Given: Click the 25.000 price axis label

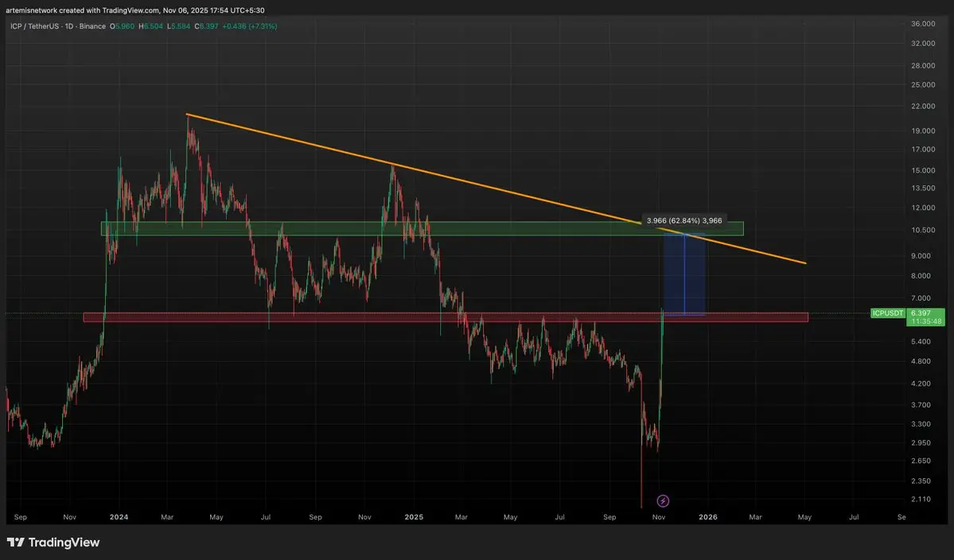Looking at the screenshot, I should point(922,84).
